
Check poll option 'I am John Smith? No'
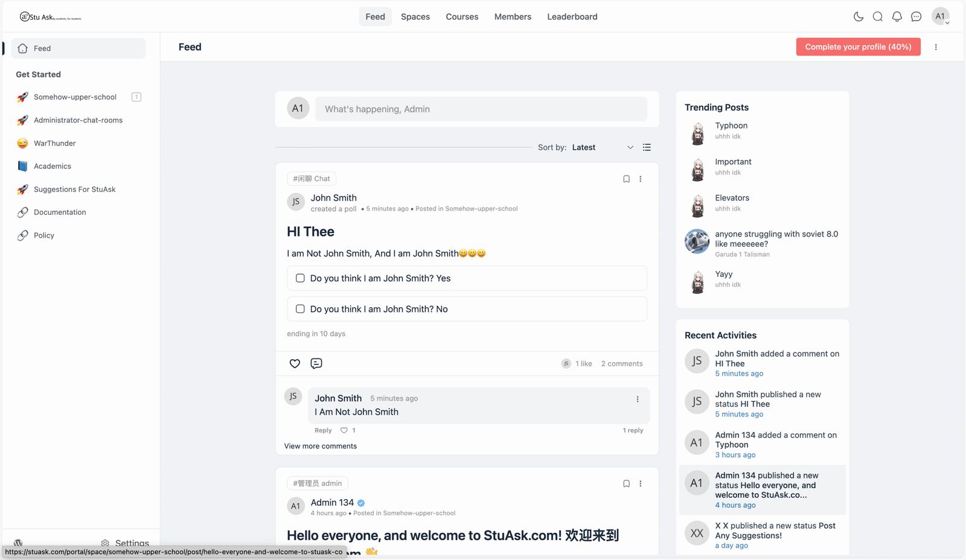[x=300, y=309]
